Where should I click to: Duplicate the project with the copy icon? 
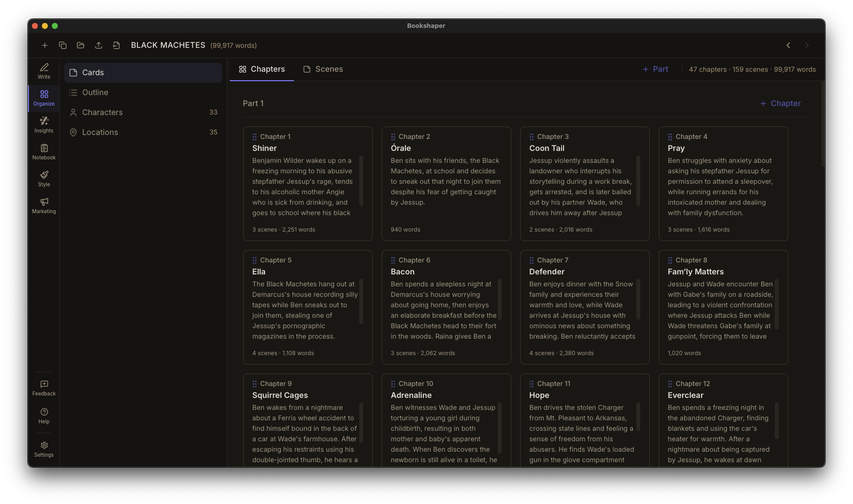point(62,45)
